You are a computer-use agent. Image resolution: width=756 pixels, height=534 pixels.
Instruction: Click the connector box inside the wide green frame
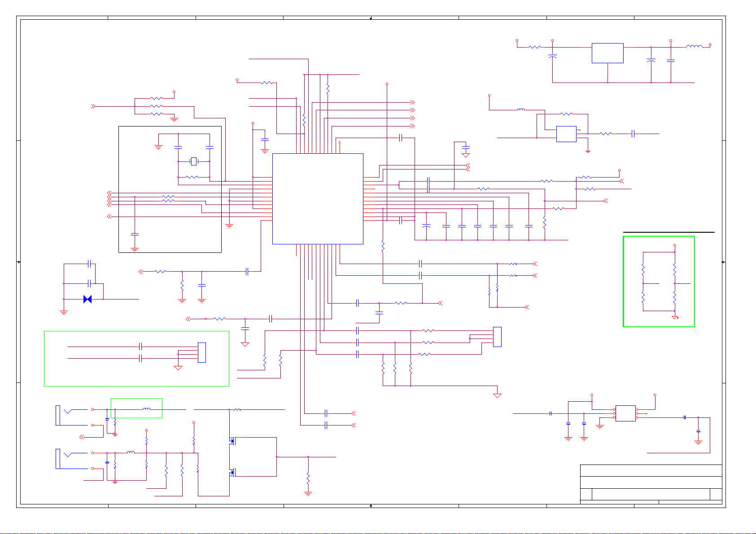tap(202, 352)
